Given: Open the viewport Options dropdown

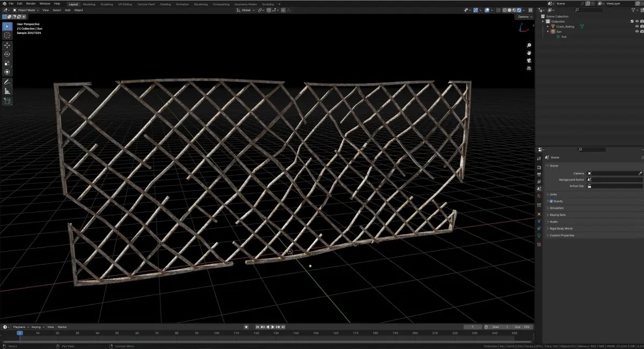Looking at the screenshot, I should click(x=524, y=17).
